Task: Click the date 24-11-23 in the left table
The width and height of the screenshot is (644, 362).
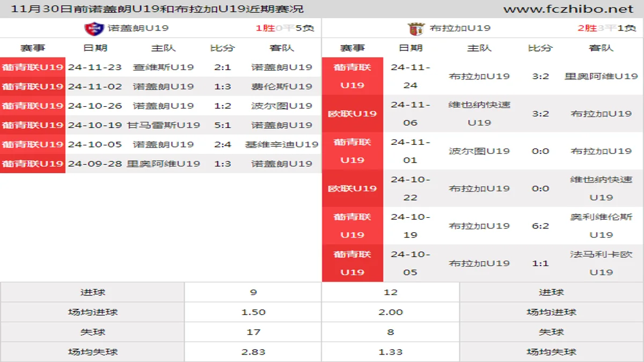Action: pos(95,67)
